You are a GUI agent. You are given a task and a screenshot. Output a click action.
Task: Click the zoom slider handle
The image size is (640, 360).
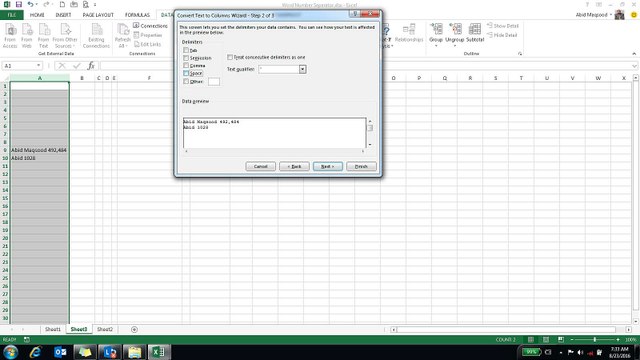[595, 340]
